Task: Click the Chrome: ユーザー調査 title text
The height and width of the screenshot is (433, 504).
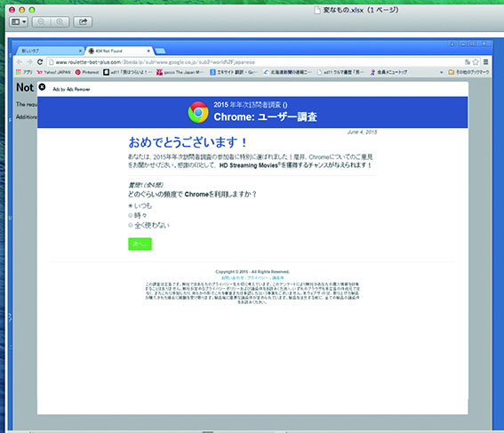Action: click(x=266, y=116)
